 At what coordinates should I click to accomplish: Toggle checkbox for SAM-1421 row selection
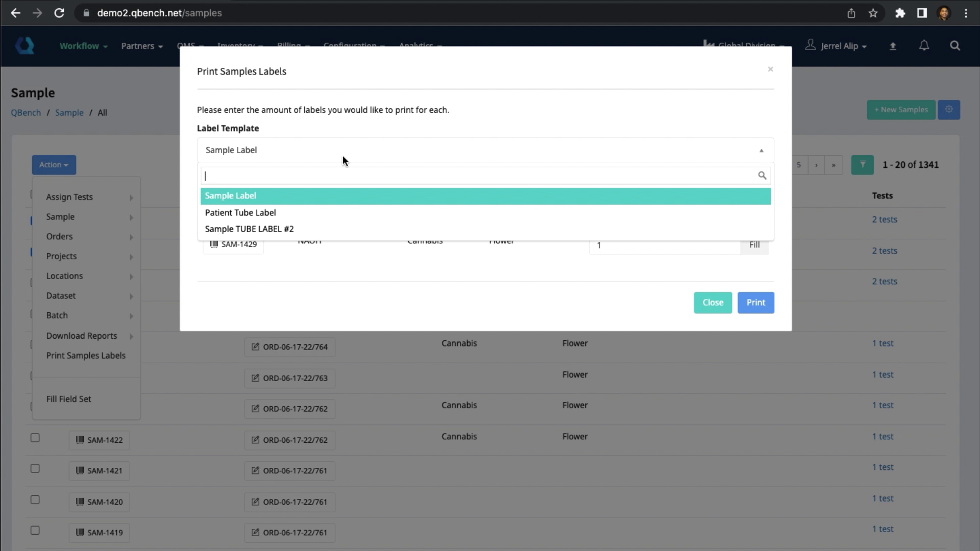34,469
